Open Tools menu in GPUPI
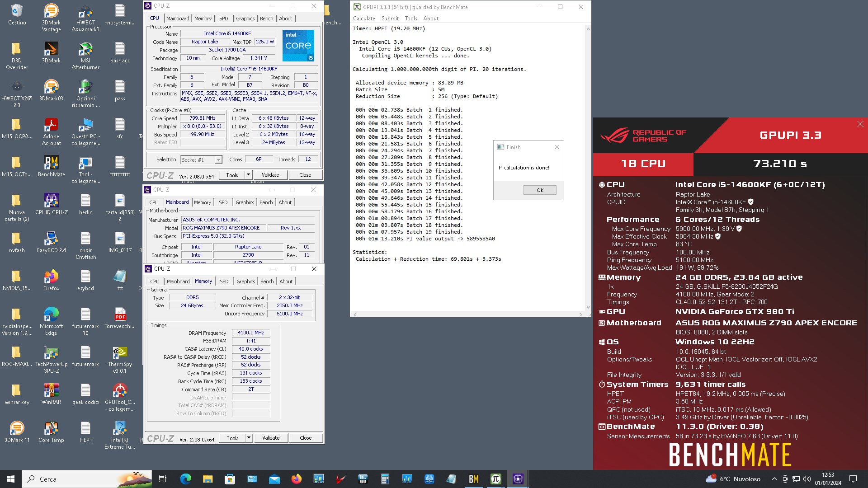868x488 pixels. point(411,19)
